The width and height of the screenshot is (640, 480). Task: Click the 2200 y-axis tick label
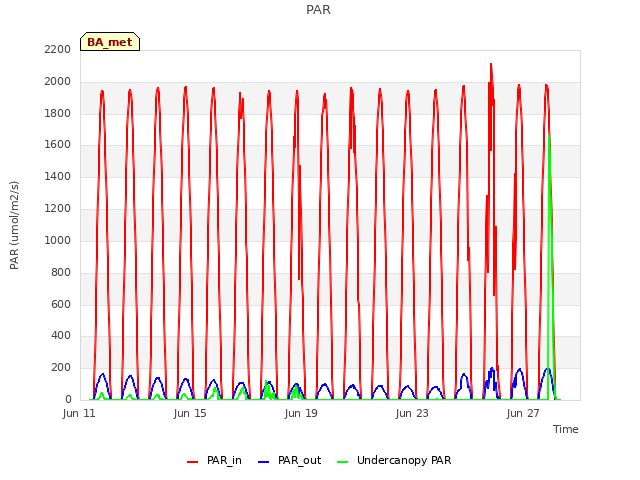tap(58, 49)
